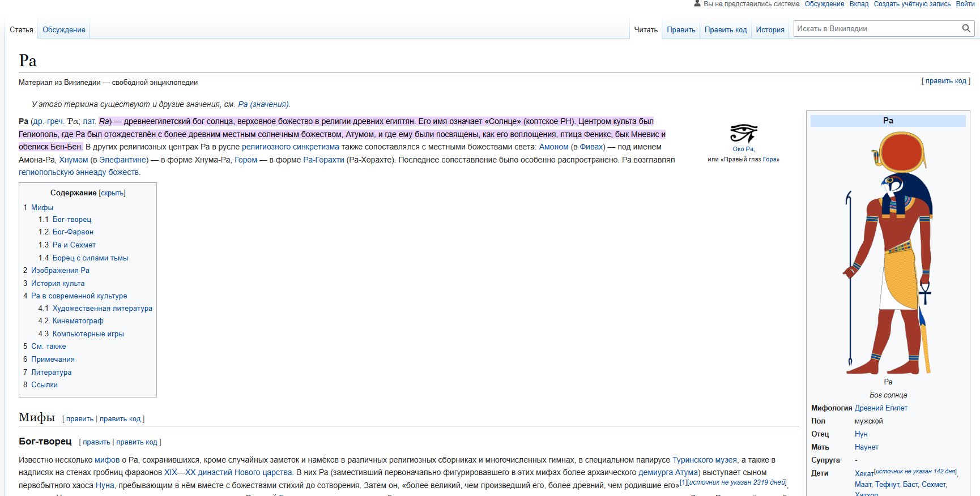Open the Ра-Горахти link
This screenshot has width=980, height=496.
(323, 160)
